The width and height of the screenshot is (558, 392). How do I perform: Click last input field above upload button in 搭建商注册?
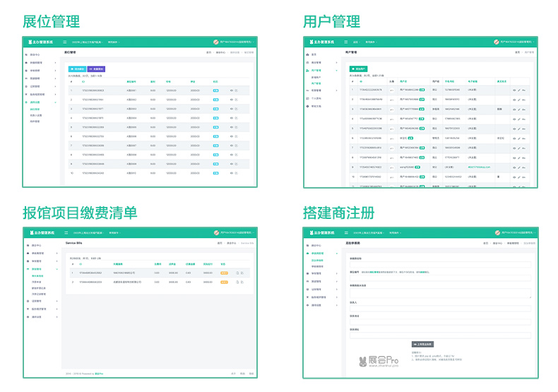[440, 335]
